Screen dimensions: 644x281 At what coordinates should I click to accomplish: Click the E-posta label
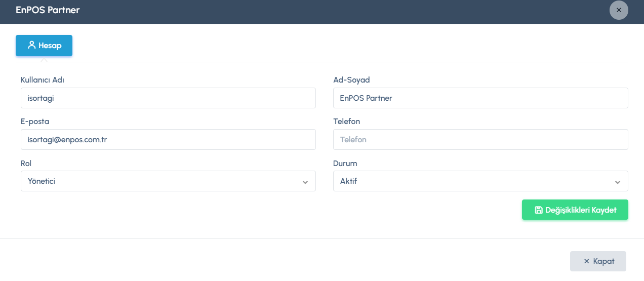[35, 122]
